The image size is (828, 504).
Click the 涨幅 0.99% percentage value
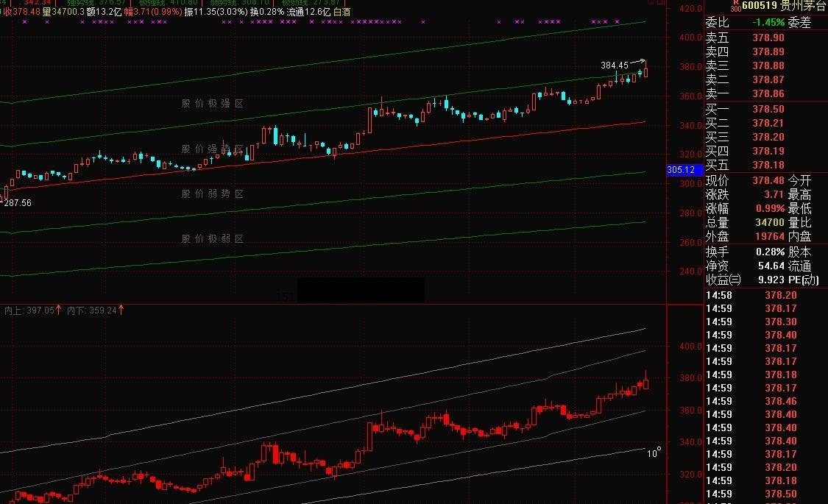pyautogui.click(x=770, y=208)
